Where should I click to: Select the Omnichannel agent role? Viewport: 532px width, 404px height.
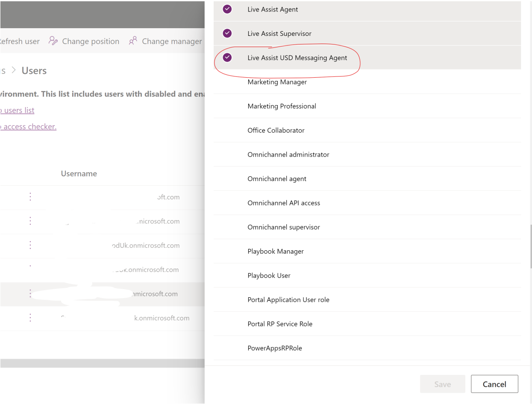(277, 179)
